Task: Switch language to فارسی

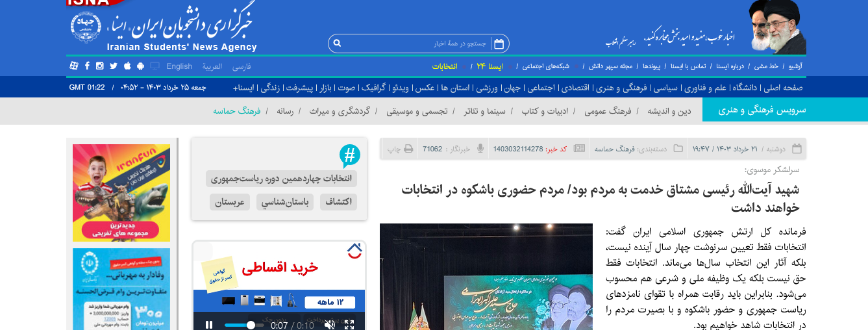Action: tap(242, 66)
